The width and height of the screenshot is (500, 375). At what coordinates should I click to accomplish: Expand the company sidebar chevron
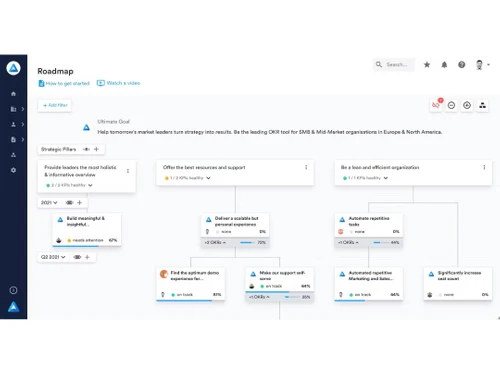click(23, 109)
